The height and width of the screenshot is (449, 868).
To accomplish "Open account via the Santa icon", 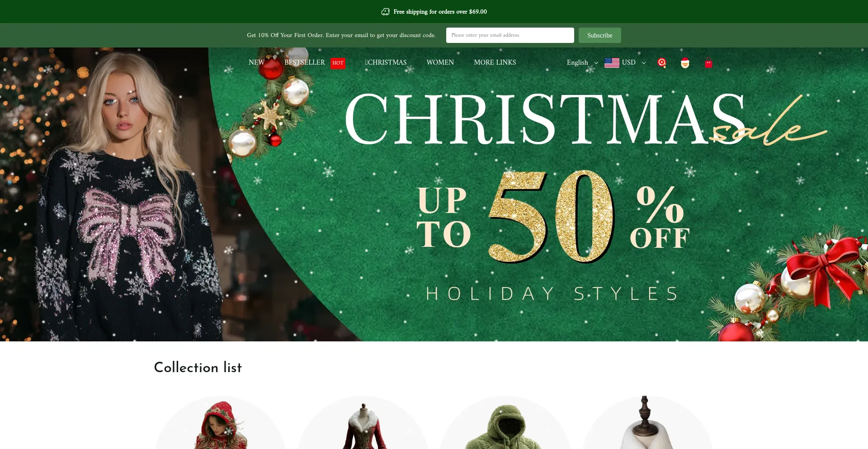I will click(x=685, y=63).
